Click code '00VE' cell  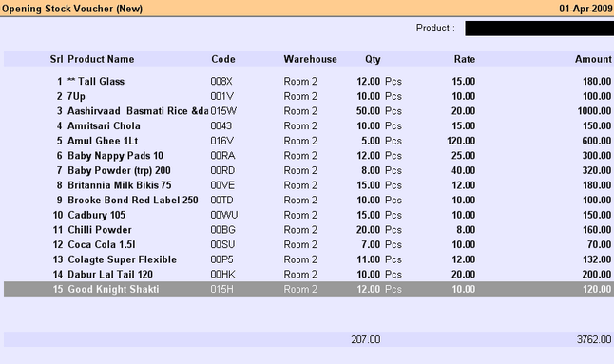222,185
